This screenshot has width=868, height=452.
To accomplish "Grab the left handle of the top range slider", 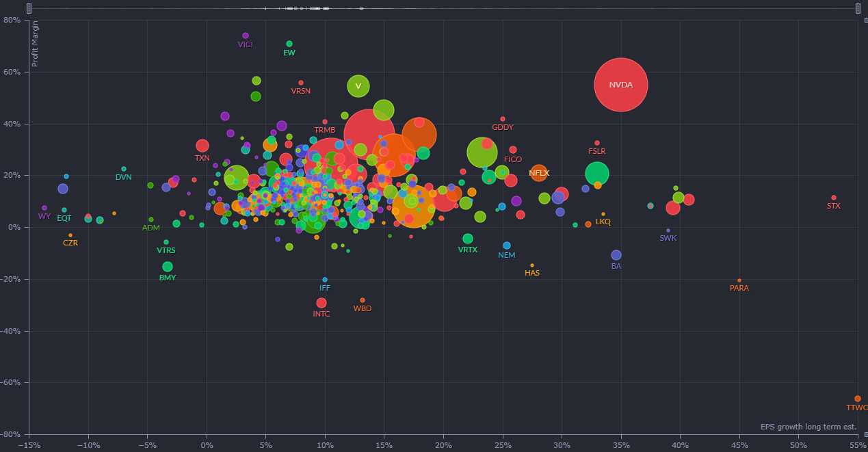I will point(29,8).
